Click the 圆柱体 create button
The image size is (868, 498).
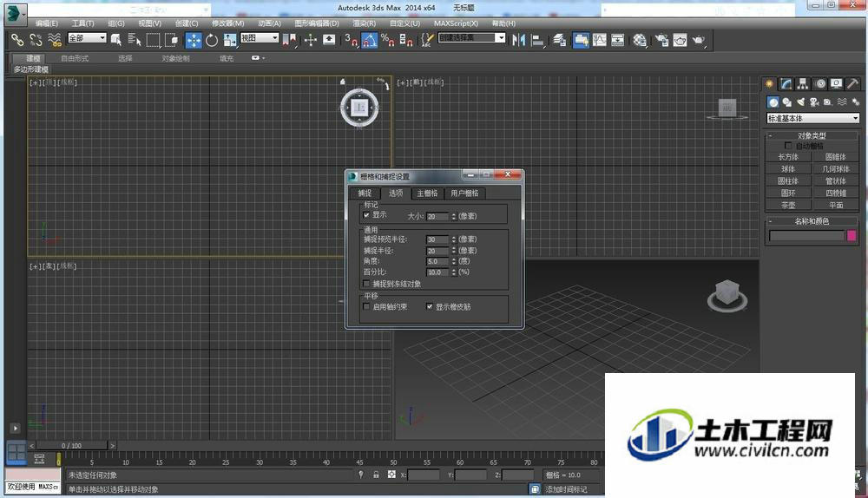click(x=788, y=181)
